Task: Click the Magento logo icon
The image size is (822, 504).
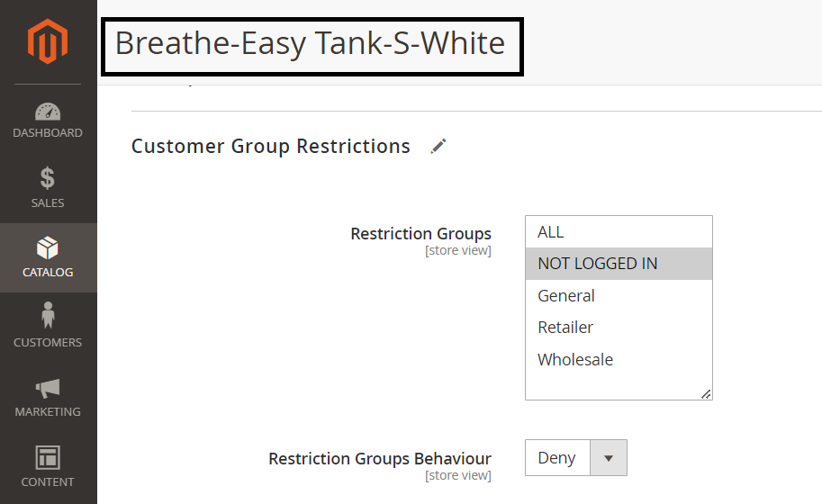Action: pos(48,42)
